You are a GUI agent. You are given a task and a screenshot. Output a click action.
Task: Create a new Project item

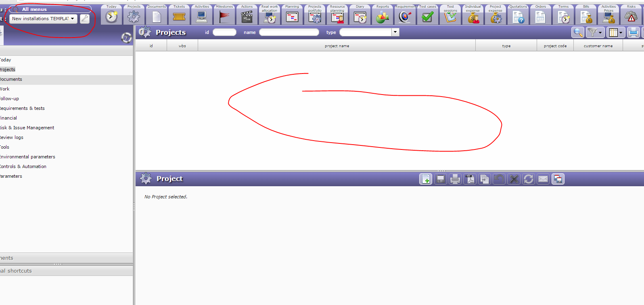[426, 179]
